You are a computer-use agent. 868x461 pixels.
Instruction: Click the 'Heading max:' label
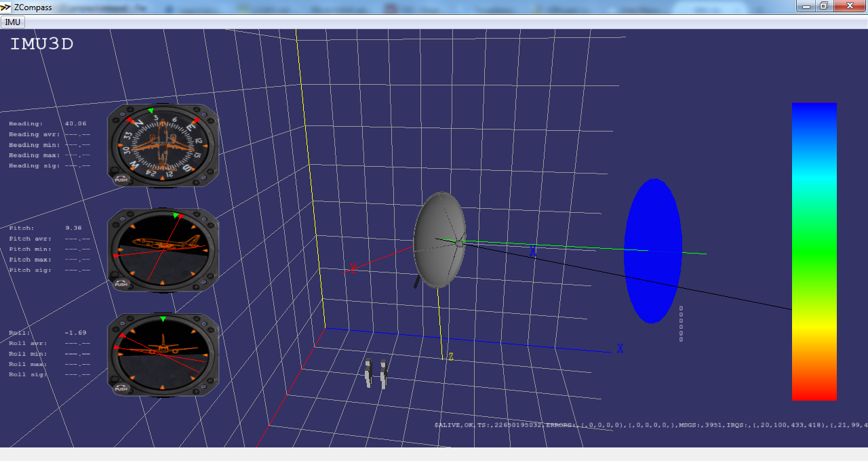point(34,155)
